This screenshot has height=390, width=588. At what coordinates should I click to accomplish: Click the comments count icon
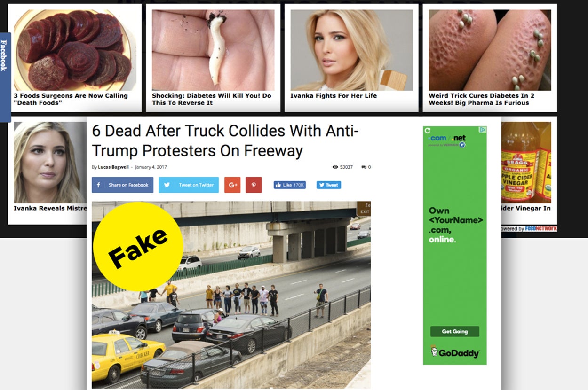click(x=364, y=167)
